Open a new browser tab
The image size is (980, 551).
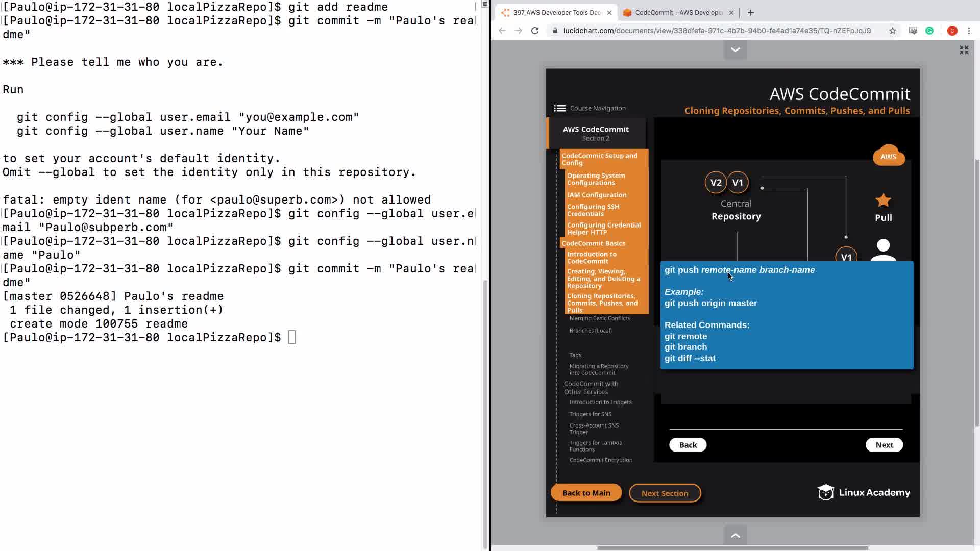pyautogui.click(x=750, y=13)
